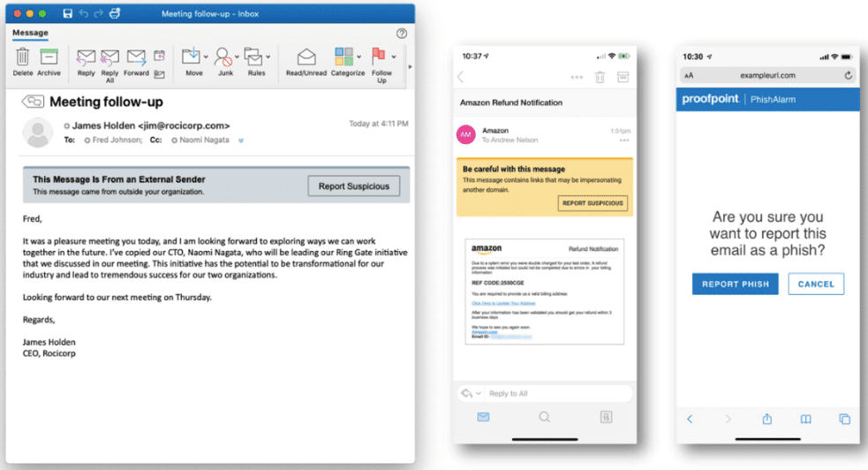
Task: Tap the pink AM avatar for Amazon
Action: pyautogui.click(x=466, y=134)
